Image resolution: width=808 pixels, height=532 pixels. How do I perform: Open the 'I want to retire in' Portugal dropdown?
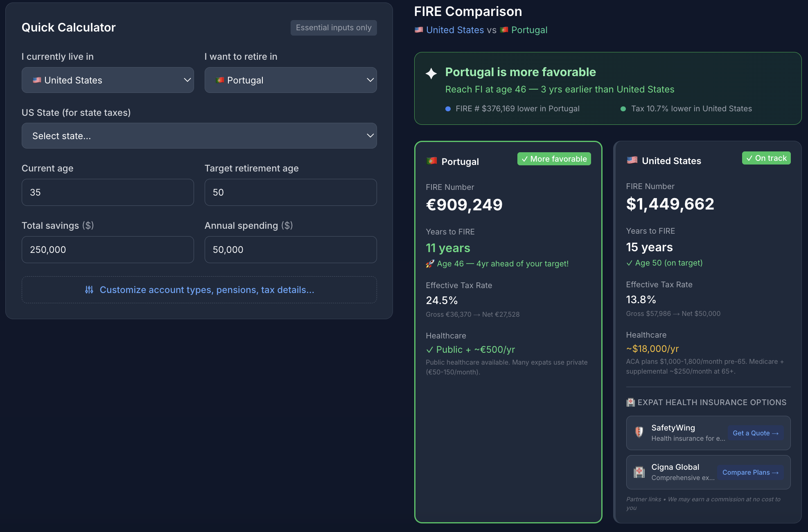(x=291, y=80)
